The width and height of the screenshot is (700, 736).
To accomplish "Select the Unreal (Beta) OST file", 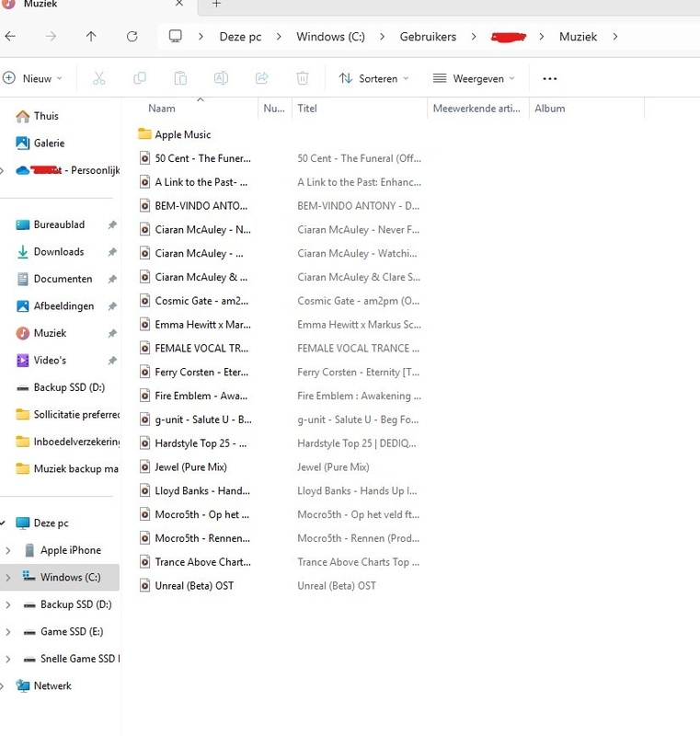I will (187, 586).
